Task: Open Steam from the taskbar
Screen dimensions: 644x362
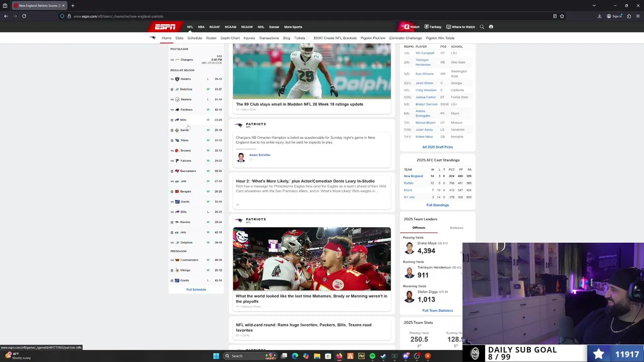Action: (x=383, y=356)
